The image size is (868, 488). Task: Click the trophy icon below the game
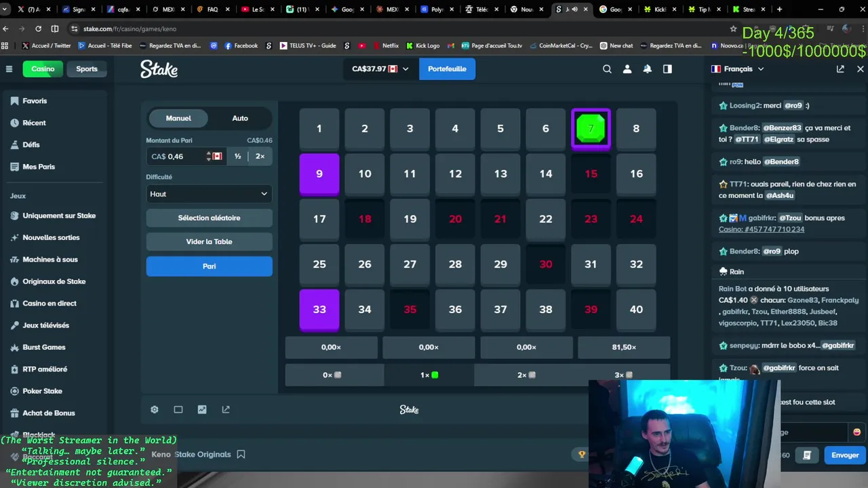(x=581, y=454)
